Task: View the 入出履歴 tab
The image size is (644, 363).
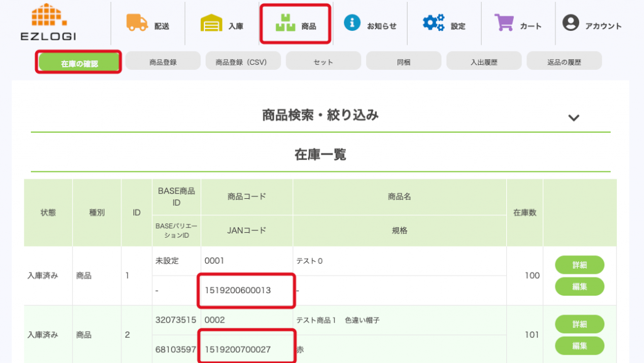Action: (484, 62)
